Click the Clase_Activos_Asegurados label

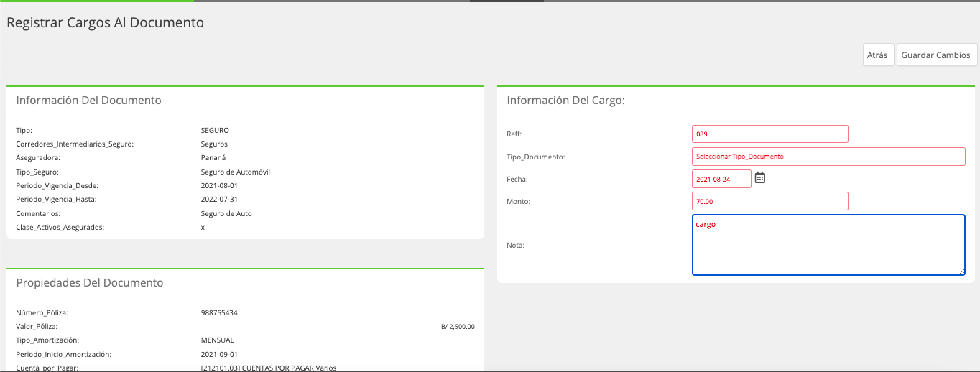point(60,228)
